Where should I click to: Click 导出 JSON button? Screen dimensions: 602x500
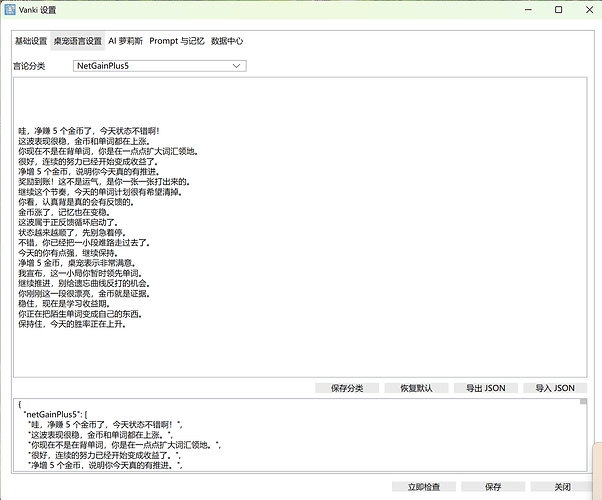pos(486,388)
